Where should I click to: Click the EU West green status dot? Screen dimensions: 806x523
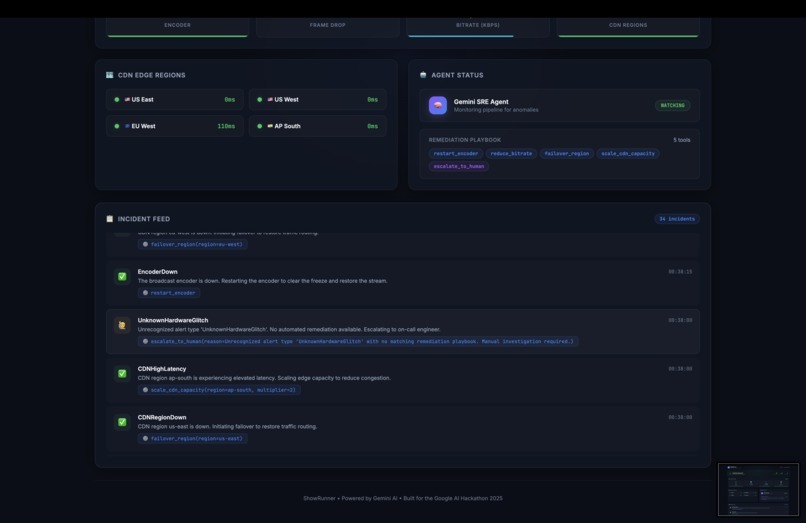(x=117, y=126)
